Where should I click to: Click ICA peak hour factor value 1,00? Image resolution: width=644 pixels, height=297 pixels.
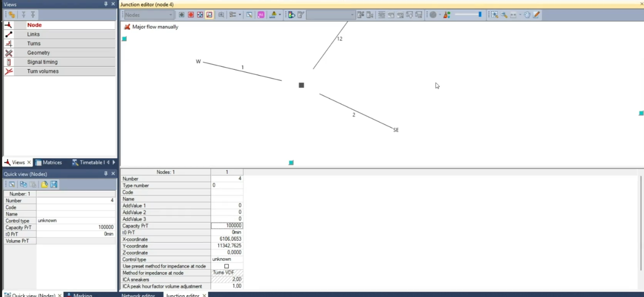[227, 286]
